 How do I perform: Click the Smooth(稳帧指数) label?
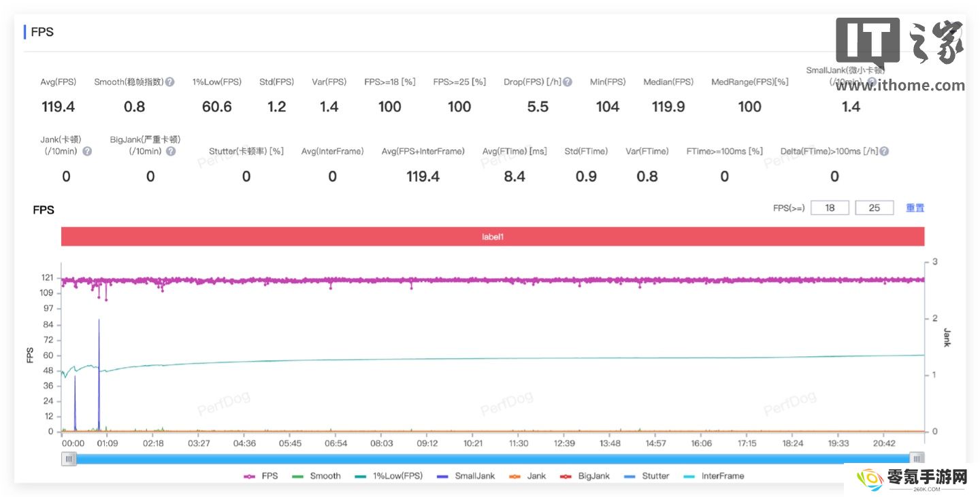[129, 82]
